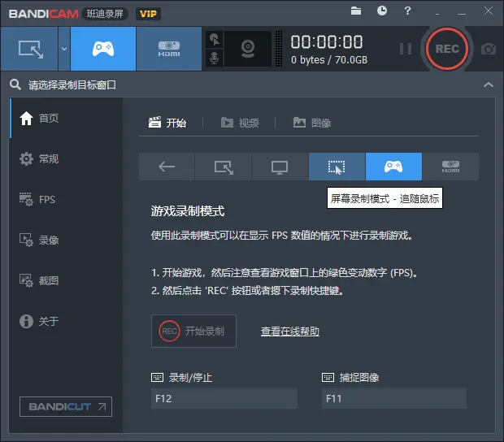This screenshot has width=504, height=442.
Task: Click the 0 bytes / 70.0GB storage text
Action: [329, 60]
